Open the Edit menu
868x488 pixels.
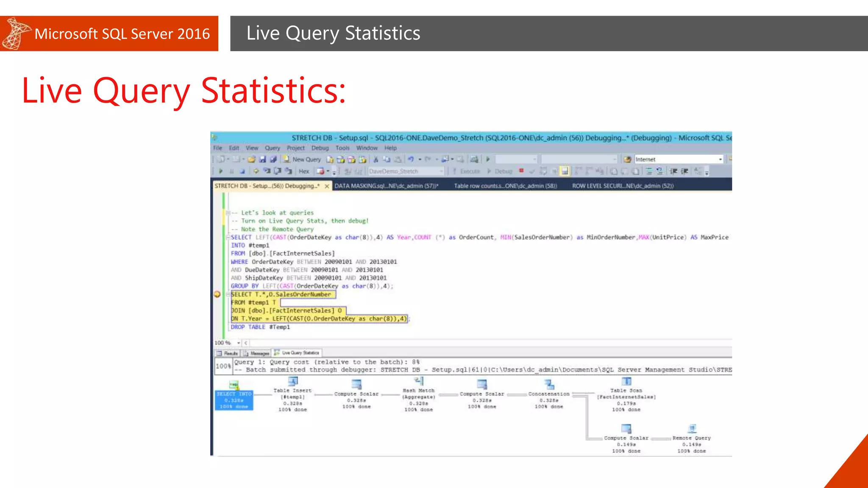[x=234, y=148]
